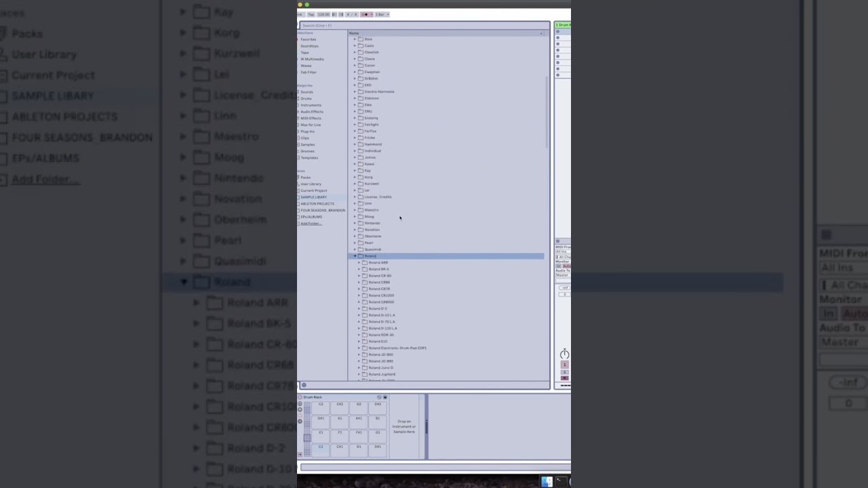Expand the Electro-Harmonix folder
This screenshot has width=868, height=488.
(354, 91)
